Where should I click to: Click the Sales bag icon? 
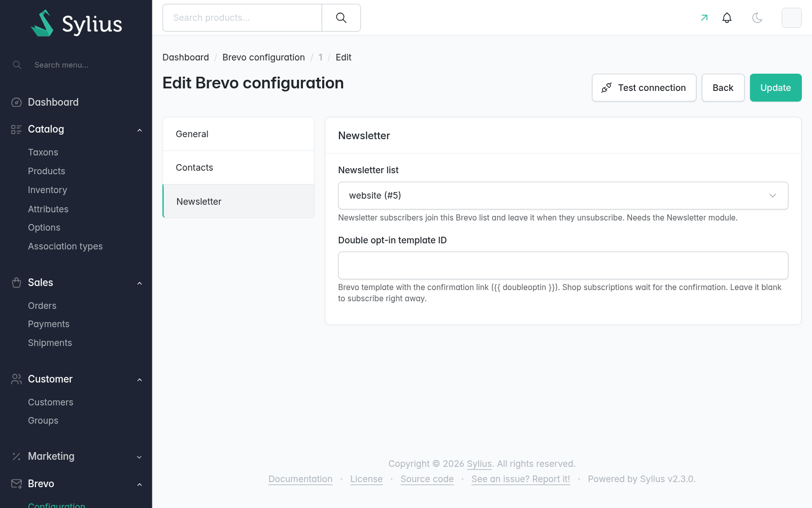click(x=16, y=282)
